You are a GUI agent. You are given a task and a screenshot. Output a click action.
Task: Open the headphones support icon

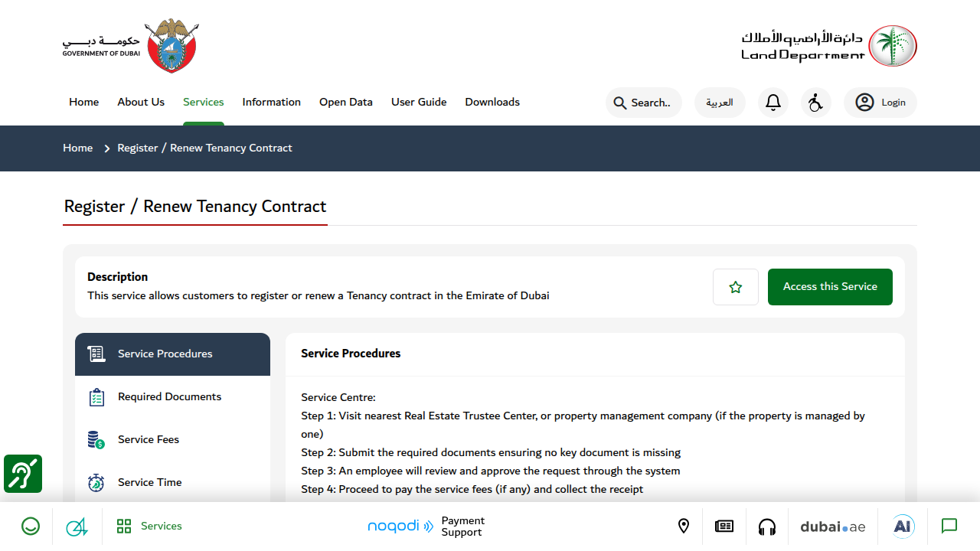[767, 527]
